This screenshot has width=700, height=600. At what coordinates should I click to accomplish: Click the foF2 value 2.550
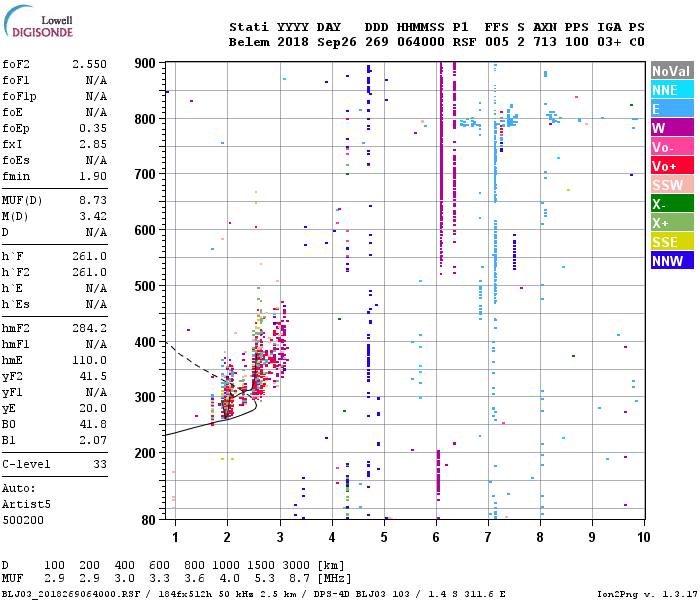[89, 64]
